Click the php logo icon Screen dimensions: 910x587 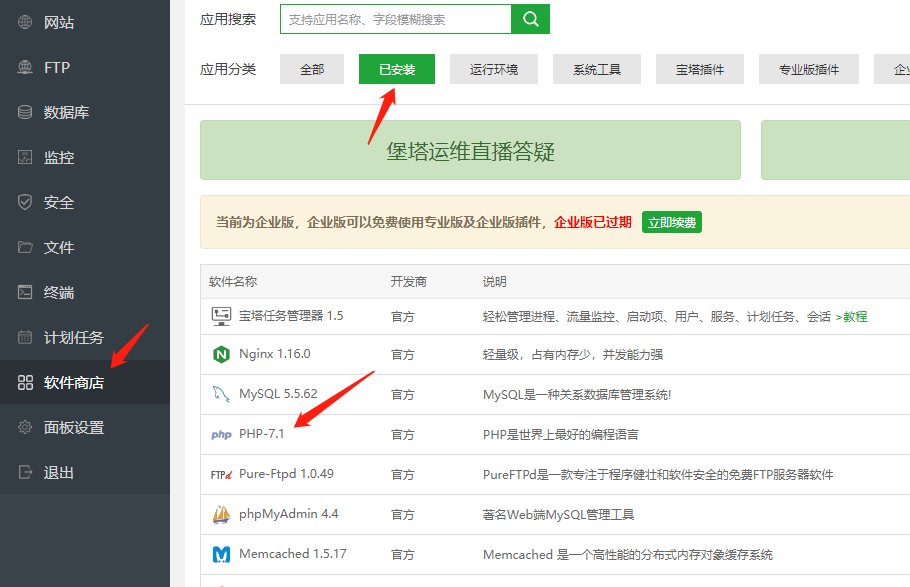pyautogui.click(x=221, y=434)
